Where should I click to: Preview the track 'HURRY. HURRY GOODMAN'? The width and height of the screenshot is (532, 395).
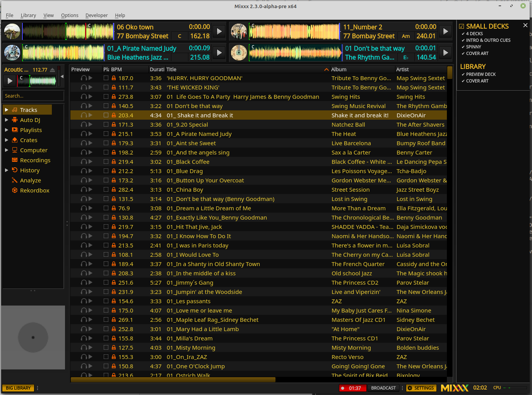[x=87, y=78]
